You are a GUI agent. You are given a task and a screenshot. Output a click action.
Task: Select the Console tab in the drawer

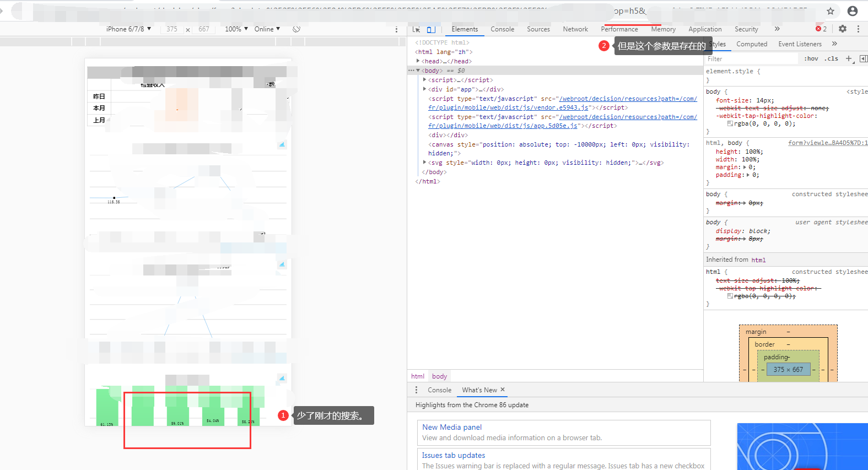click(x=439, y=390)
